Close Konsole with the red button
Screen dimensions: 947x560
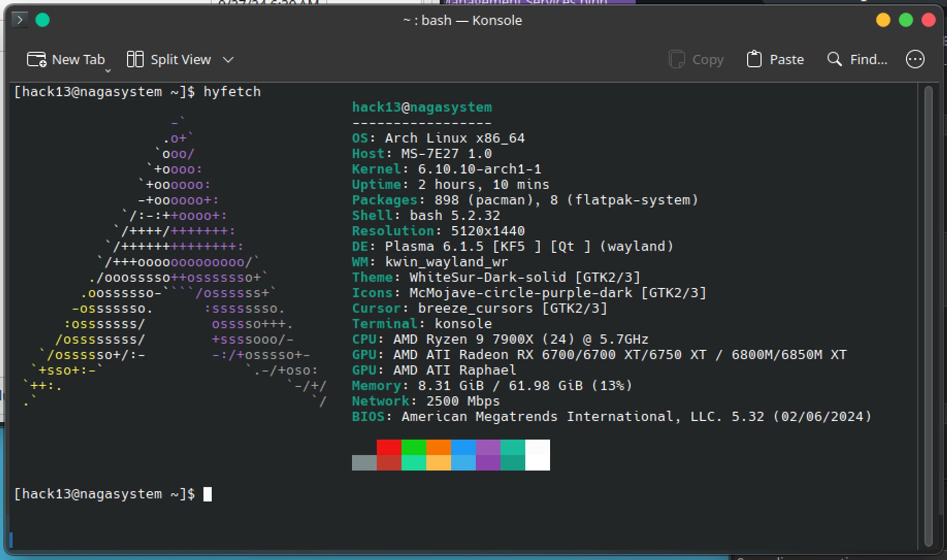[929, 20]
